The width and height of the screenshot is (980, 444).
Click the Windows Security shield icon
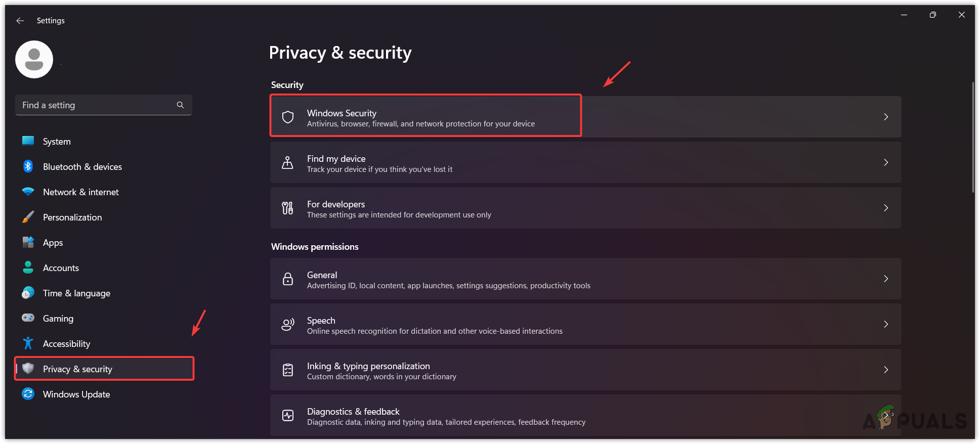[x=288, y=117]
